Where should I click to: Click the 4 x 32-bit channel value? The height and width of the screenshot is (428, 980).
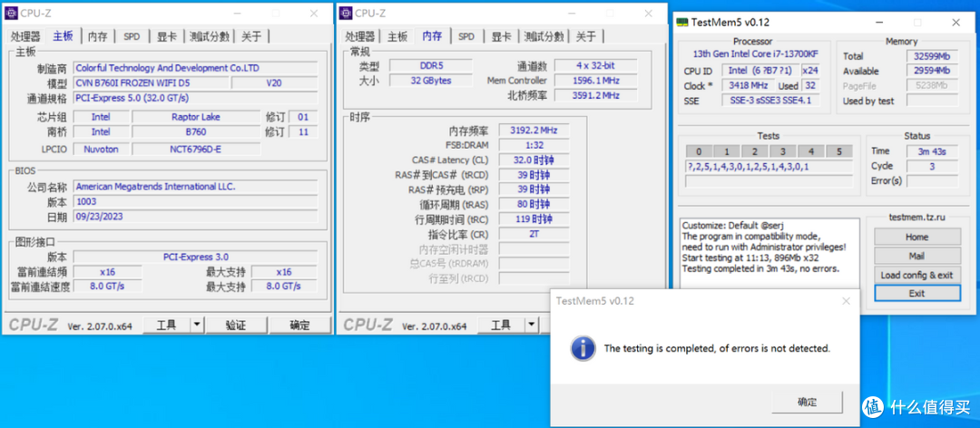[x=595, y=65]
